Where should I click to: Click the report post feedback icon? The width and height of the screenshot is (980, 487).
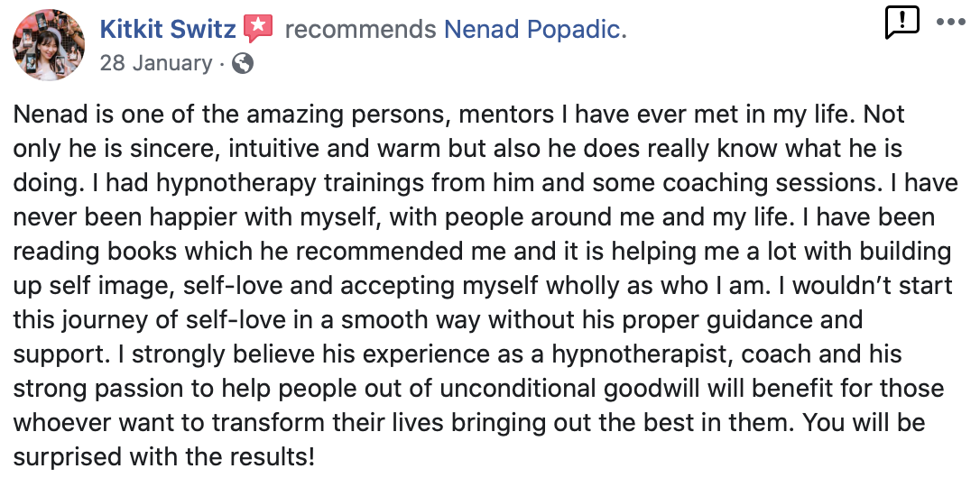[901, 22]
